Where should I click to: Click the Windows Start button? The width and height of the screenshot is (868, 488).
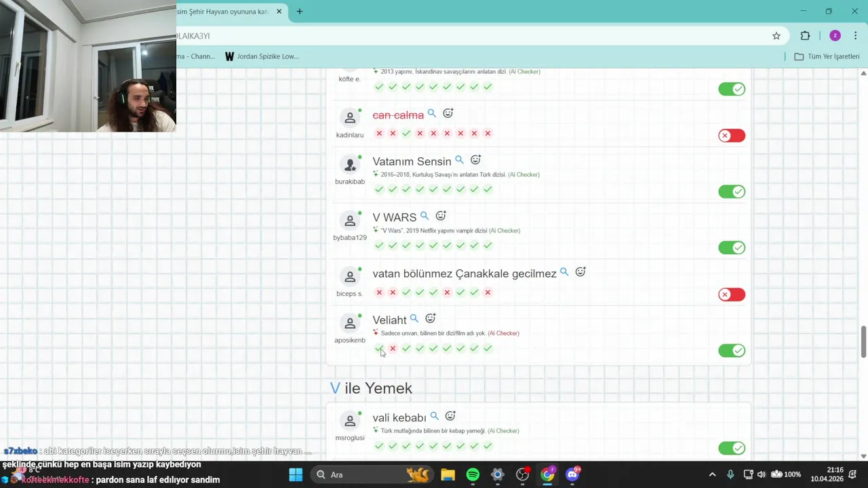[x=296, y=474]
